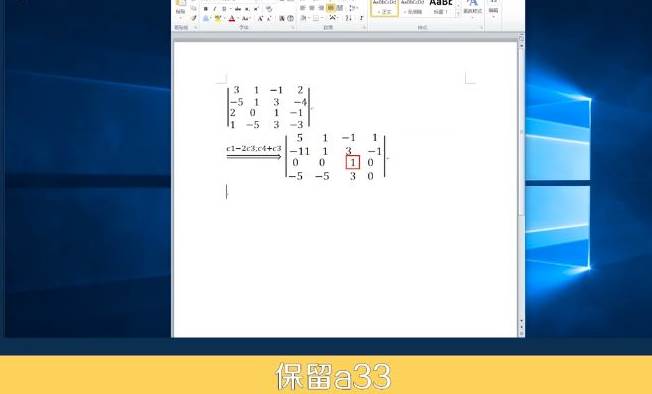Open the font dialog launcher
This screenshot has width=652, height=394.
point(293,27)
